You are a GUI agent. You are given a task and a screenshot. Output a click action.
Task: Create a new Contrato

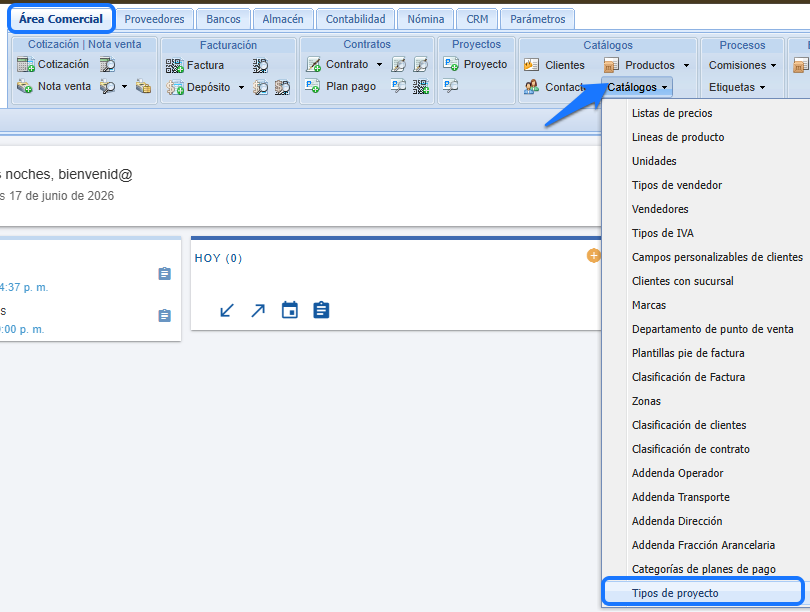337,65
